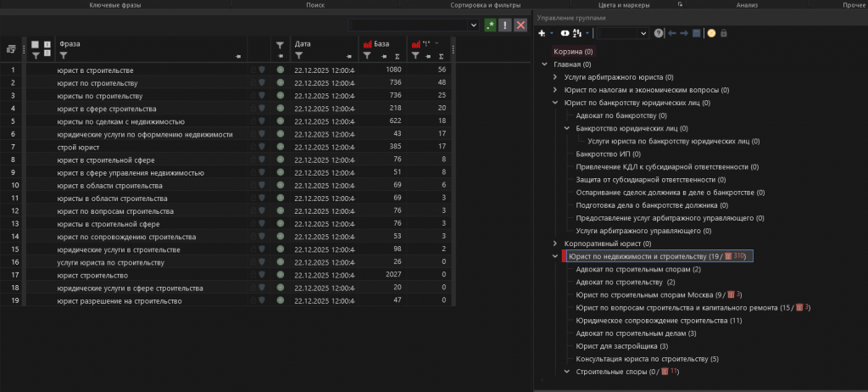Screen dimensions: 868x392
Task: Toggle select-all checkbox in table header
Action: 35,44
